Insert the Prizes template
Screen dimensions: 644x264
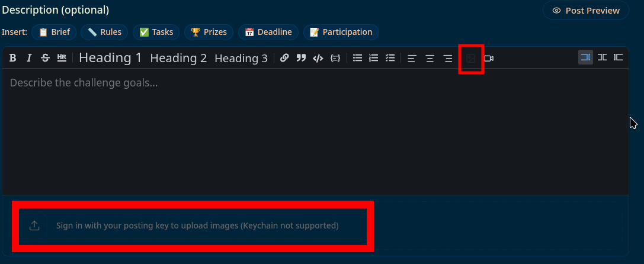[209, 32]
